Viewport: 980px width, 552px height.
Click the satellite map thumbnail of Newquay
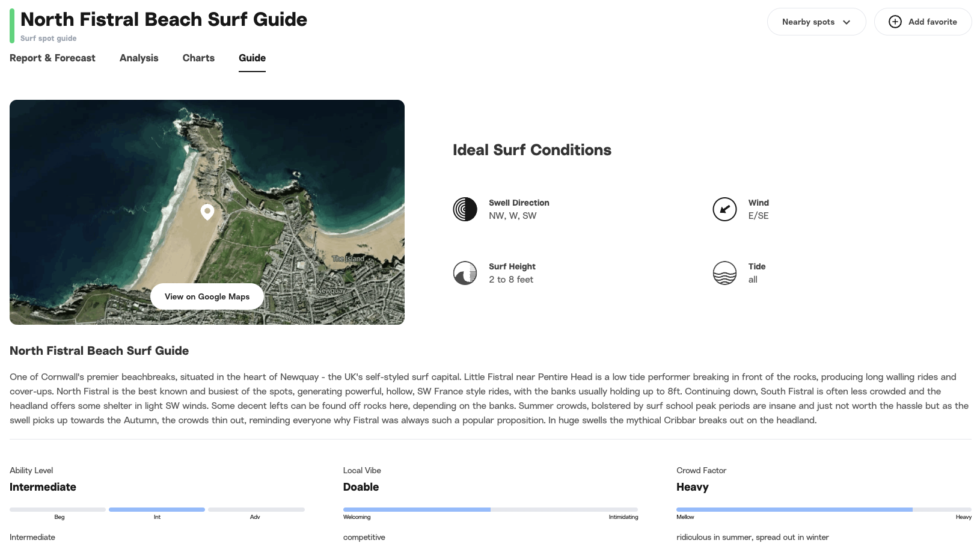207,180
